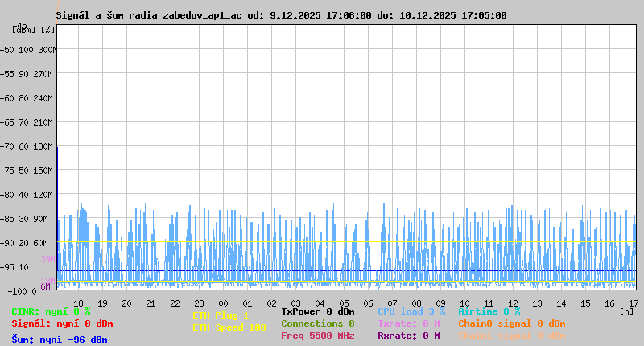This screenshot has width=644, height=346.
Task: Click the 'Txrate: 0 M' legend label
Action: click(x=408, y=323)
